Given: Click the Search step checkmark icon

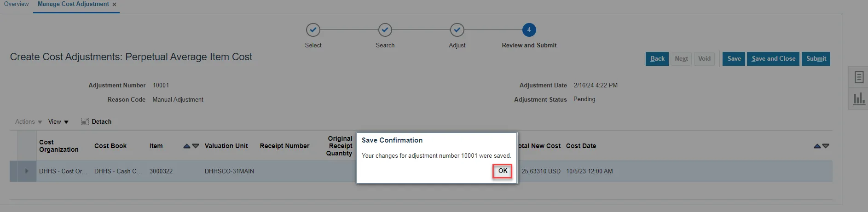Looking at the screenshot, I should pos(385,30).
